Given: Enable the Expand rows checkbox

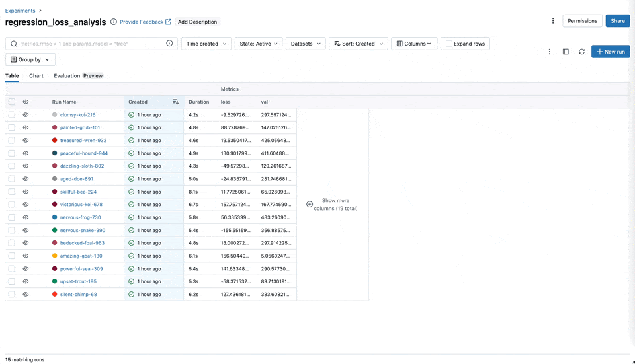Looking at the screenshot, I should pos(449,44).
